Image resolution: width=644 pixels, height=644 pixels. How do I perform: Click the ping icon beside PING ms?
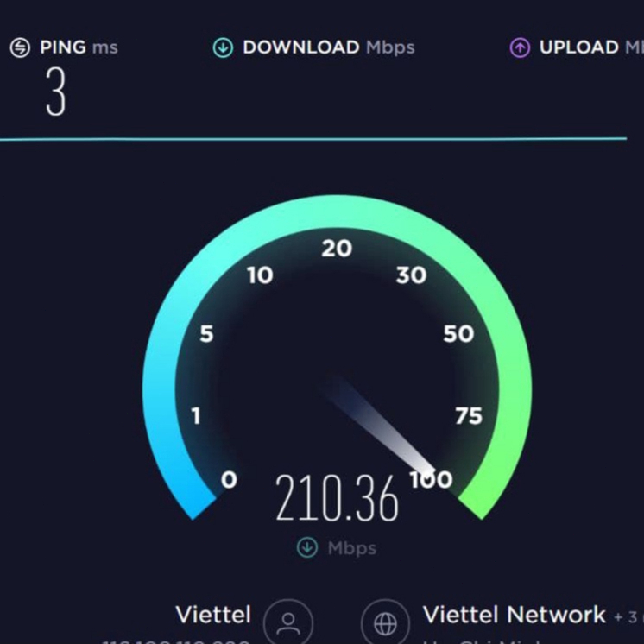(x=20, y=47)
